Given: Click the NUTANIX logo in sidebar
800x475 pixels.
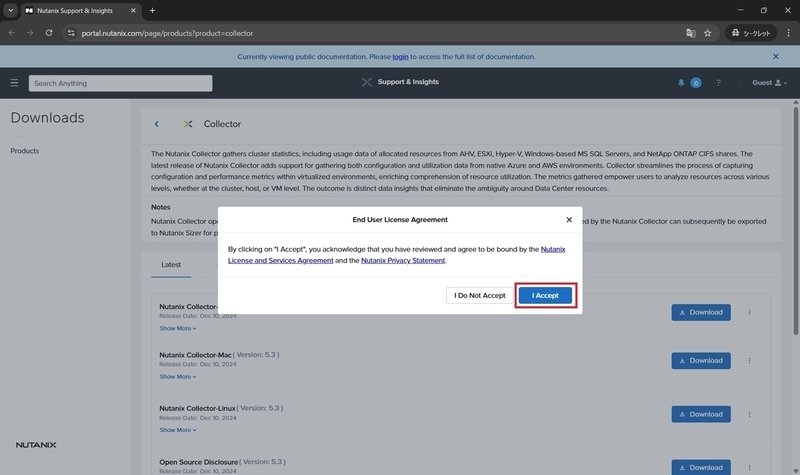Looking at the screenshot, I should point(36,445).
